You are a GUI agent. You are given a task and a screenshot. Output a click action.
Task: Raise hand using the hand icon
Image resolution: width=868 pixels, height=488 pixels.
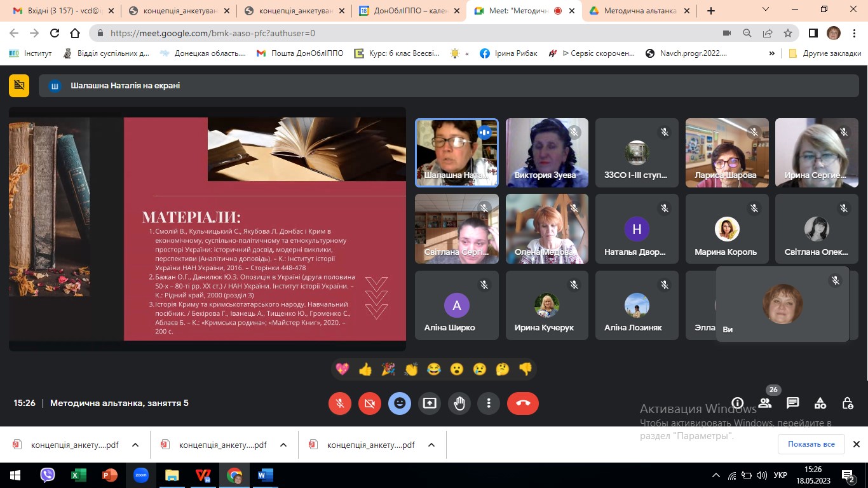[x=459, y=403]
